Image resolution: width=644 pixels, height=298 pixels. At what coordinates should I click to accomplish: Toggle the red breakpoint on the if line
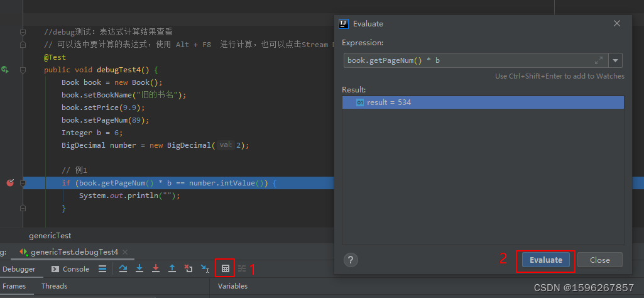pos(10,183)
